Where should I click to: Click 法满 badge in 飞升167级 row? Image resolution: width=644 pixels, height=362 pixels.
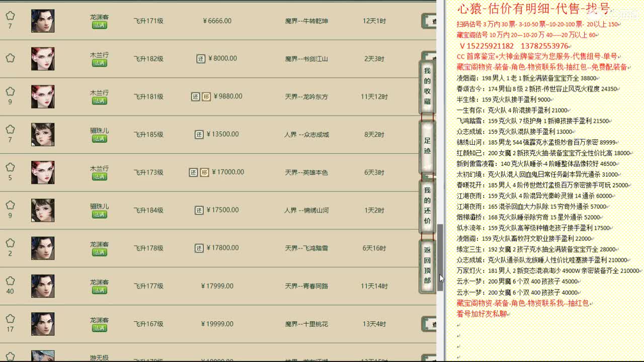(x=99, y=328)
